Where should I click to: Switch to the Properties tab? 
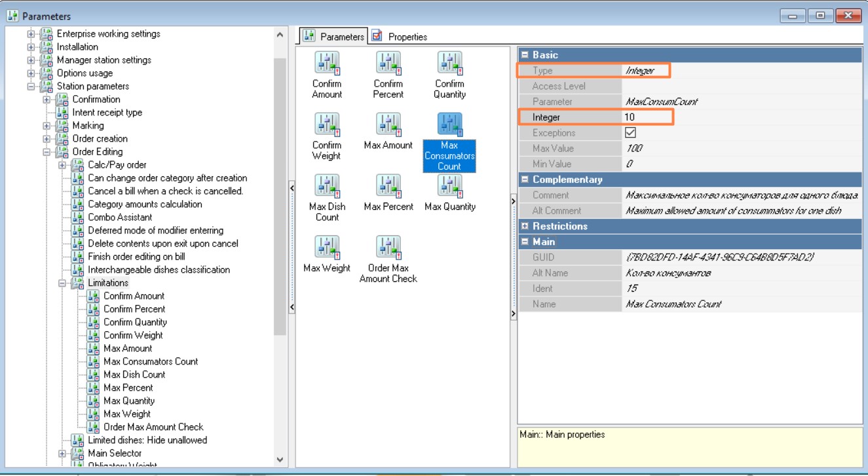pyautogui.click(x=400, y=37)
